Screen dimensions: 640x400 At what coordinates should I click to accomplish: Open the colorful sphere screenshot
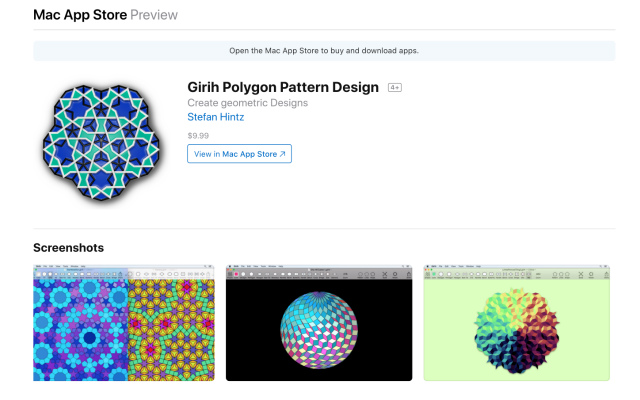319,323
